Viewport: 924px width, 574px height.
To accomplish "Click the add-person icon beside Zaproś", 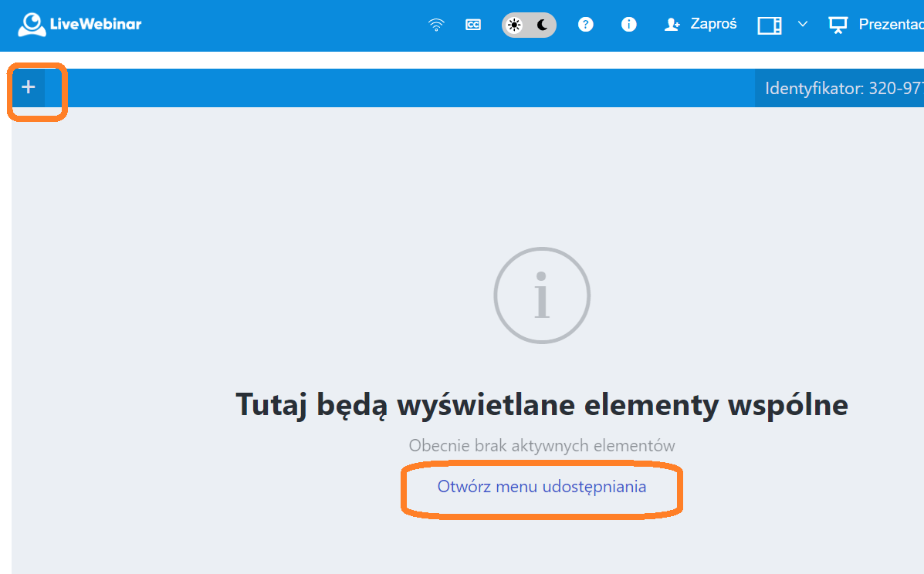I will click(672, 25).
